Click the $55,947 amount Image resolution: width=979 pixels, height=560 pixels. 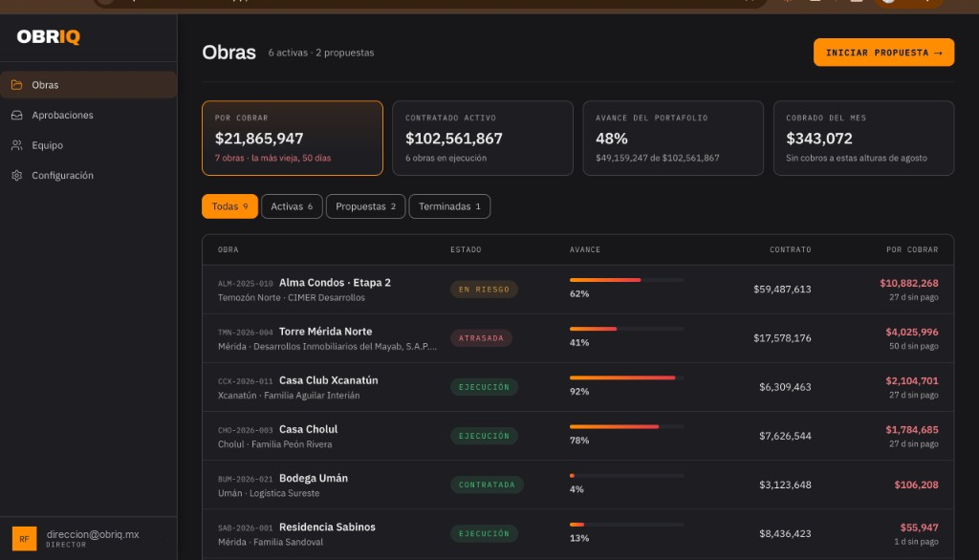(x=919, y=528)
